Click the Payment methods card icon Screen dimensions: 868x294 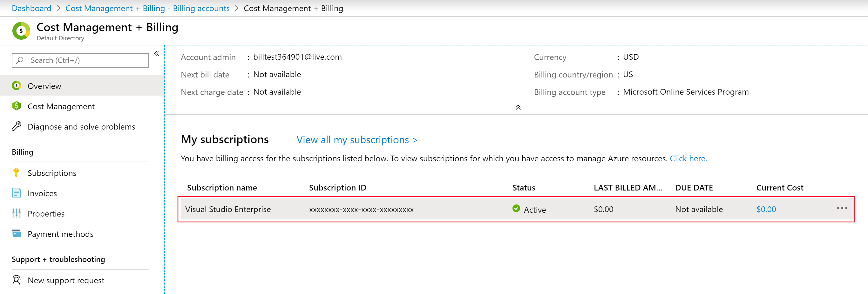coord(17,233)
